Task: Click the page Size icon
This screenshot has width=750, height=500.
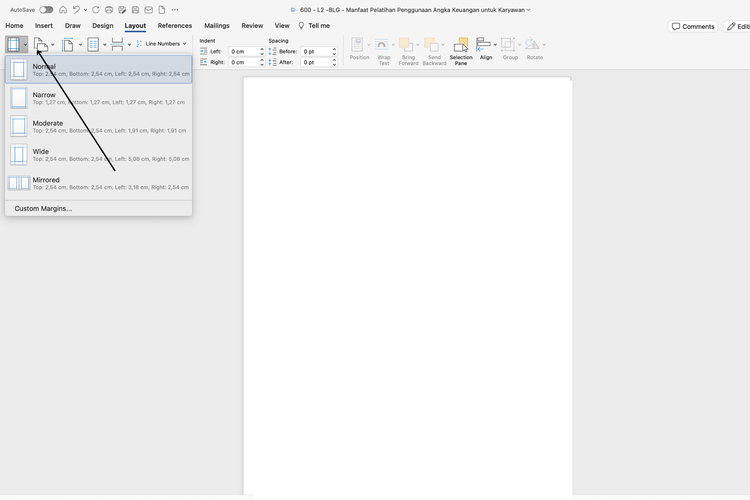Action: (68, 44)
